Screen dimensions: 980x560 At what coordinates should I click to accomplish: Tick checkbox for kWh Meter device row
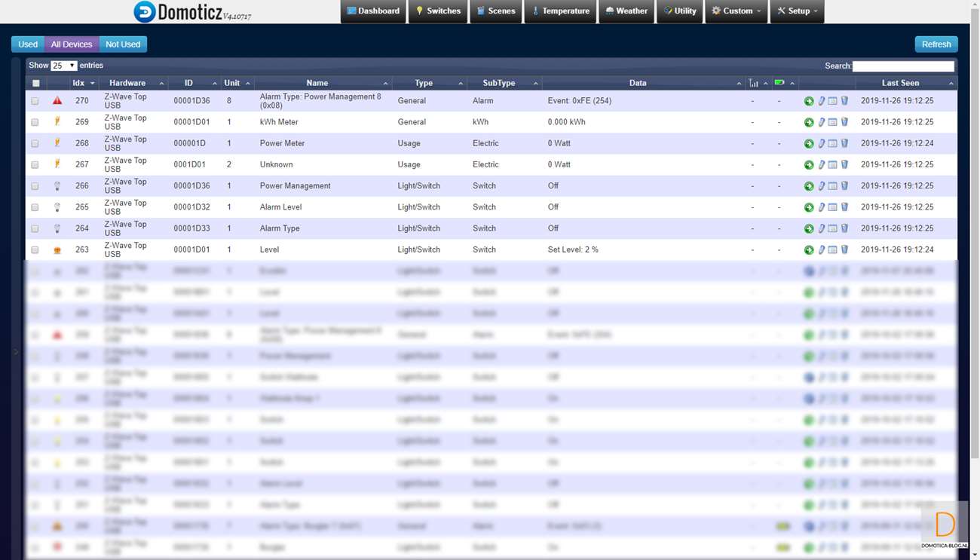coord(35,122)
